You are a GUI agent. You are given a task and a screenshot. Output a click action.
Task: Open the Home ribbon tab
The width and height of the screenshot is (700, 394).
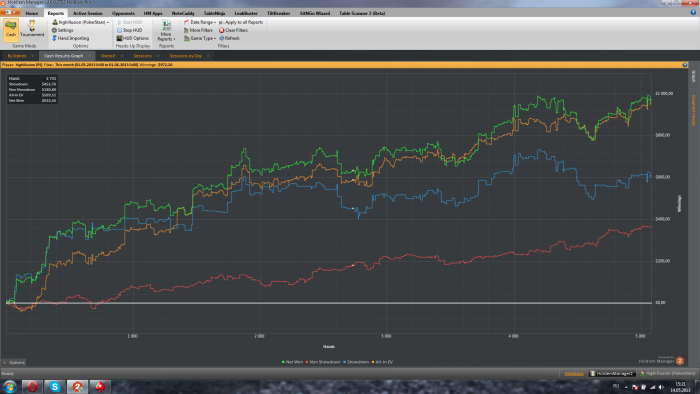tap(32, 13)
